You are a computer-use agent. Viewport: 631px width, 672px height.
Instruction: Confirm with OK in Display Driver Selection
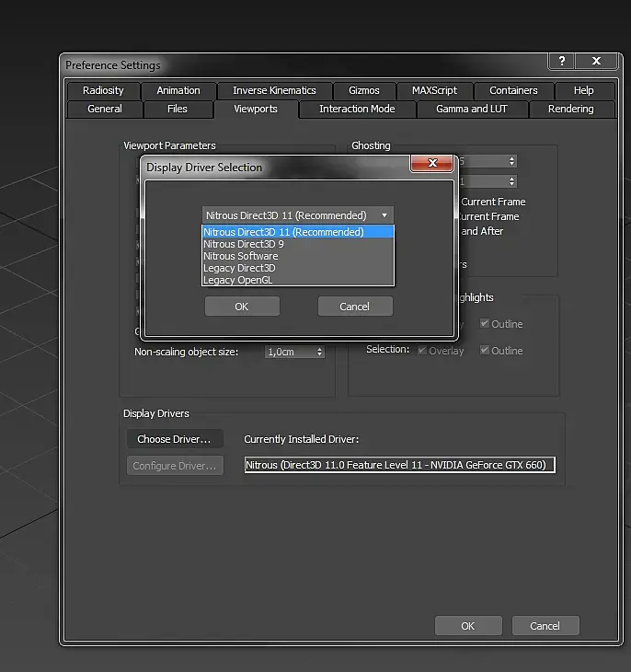point(242,307)
